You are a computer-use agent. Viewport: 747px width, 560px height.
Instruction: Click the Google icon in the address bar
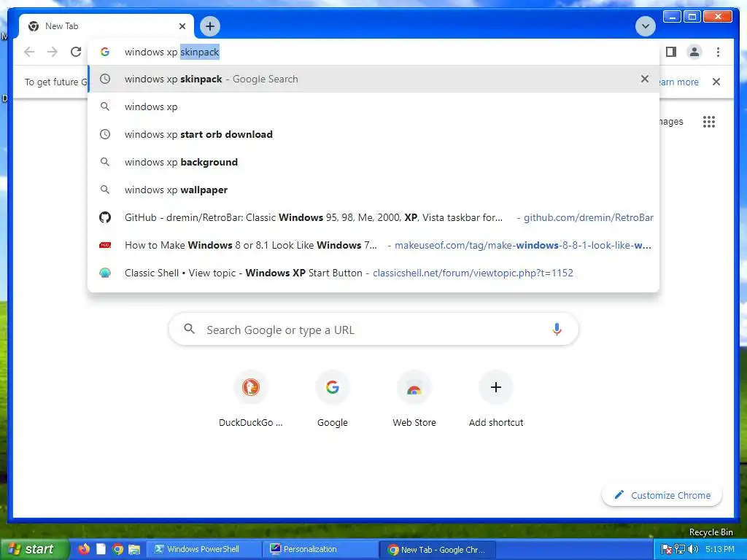click(105, 52)
